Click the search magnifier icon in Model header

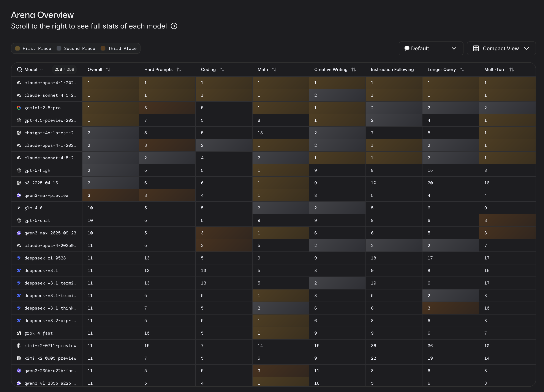click(19, 70)
